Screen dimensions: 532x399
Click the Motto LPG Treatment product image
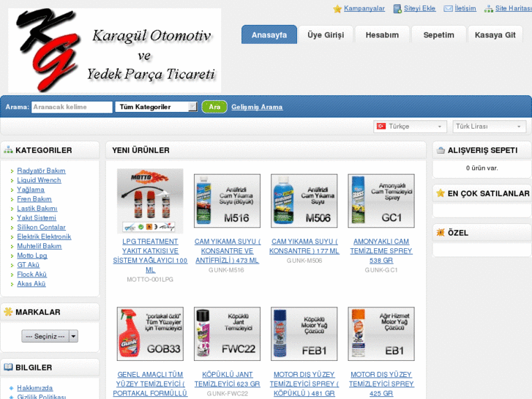pos(150,201)
